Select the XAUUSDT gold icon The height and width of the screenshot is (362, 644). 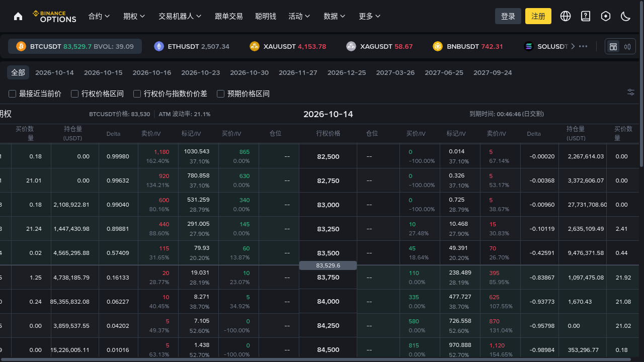255,46
